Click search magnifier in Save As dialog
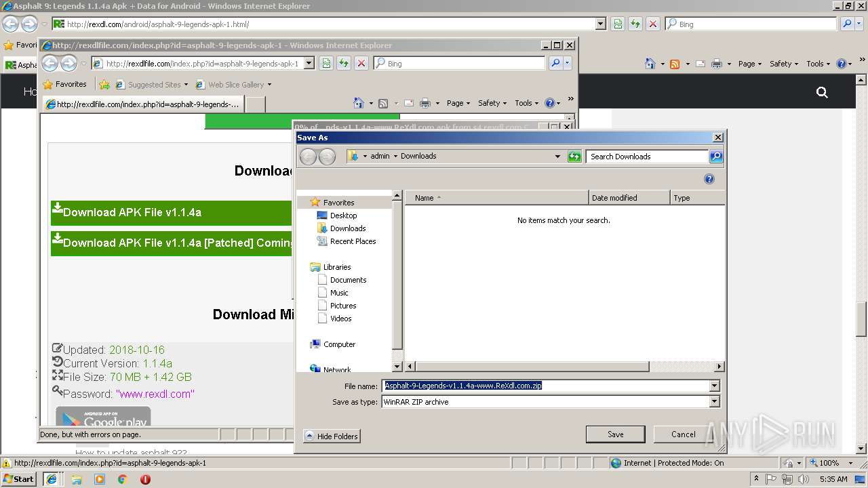Viewport: 868px width, 488px height. click(716, 157)
